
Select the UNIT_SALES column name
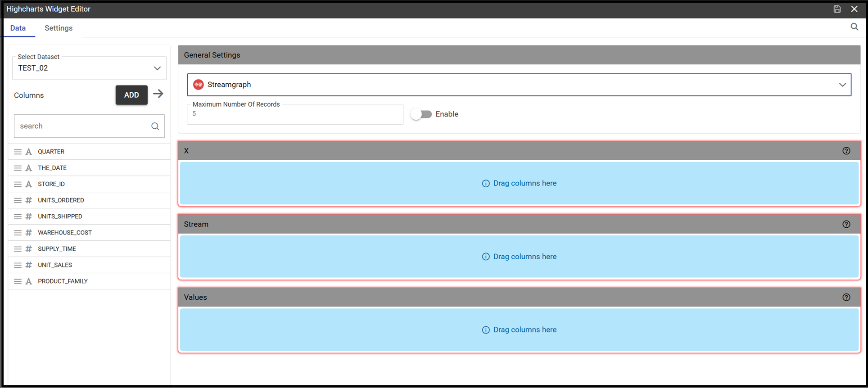(x=55, y=265)
